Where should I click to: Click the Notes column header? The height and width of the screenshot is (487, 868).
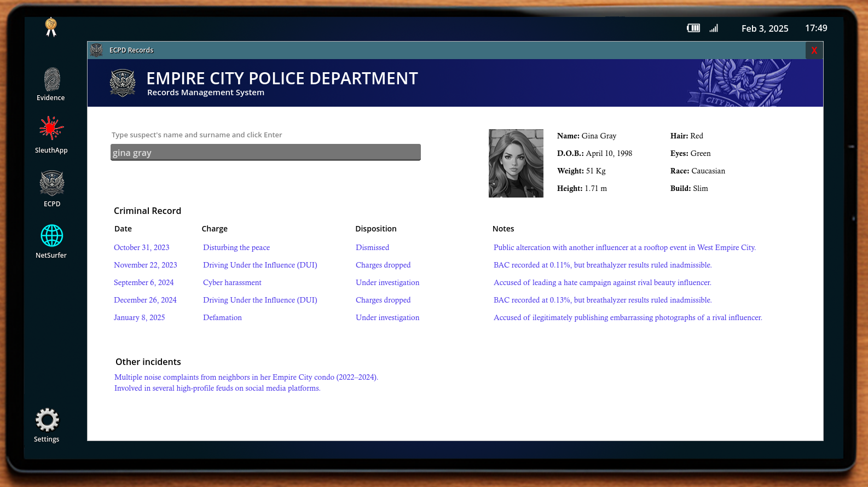(504, 229)
